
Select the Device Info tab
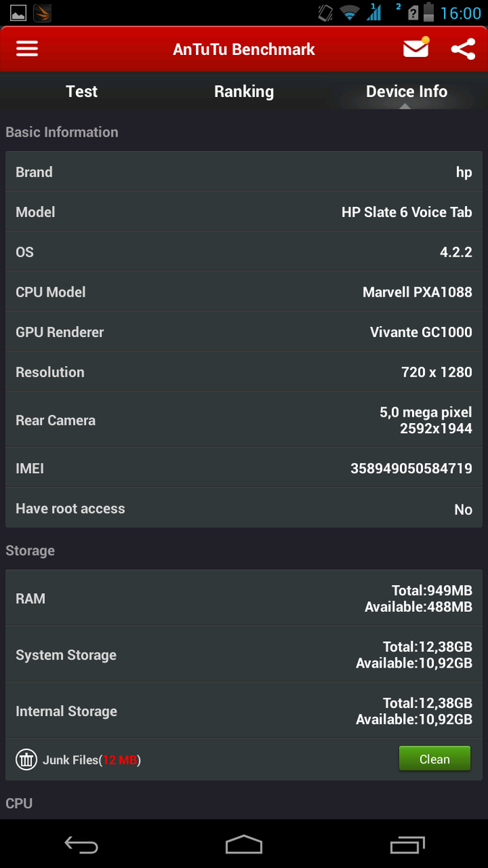click(406, 92)
